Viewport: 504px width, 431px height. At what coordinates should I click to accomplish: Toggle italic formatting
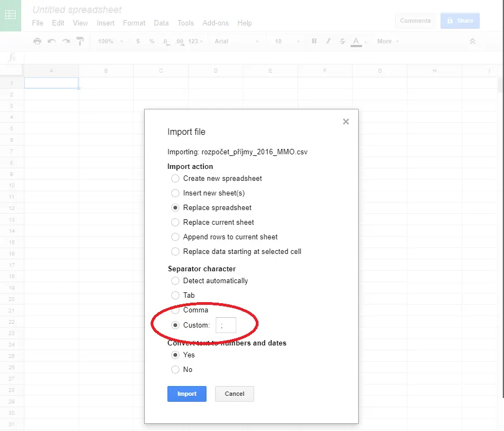tap(329, 41)
